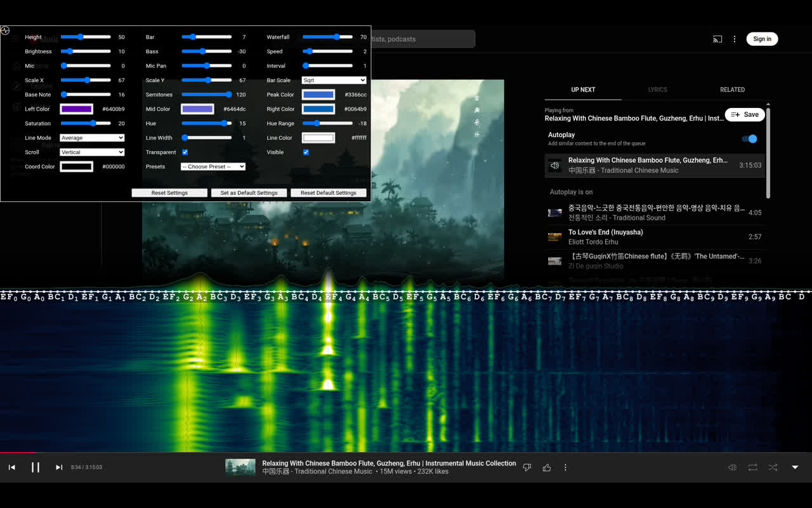Image resolution: width=812 pixels, height=508 pixels.
Task: Like the current song
Action: [x=547, y=467]
